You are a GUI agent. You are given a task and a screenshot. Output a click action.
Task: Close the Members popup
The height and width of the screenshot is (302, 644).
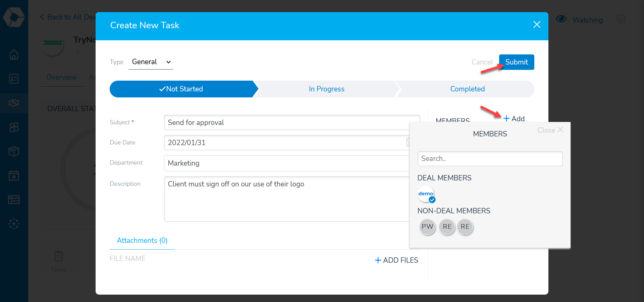[x=550, y=130]
